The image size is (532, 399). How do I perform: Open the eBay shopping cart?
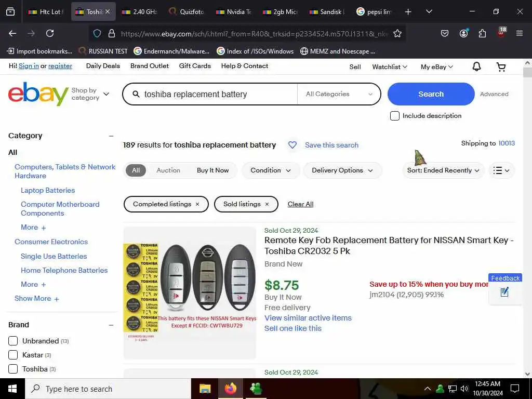pyautogui.click(x=501, y=67)
